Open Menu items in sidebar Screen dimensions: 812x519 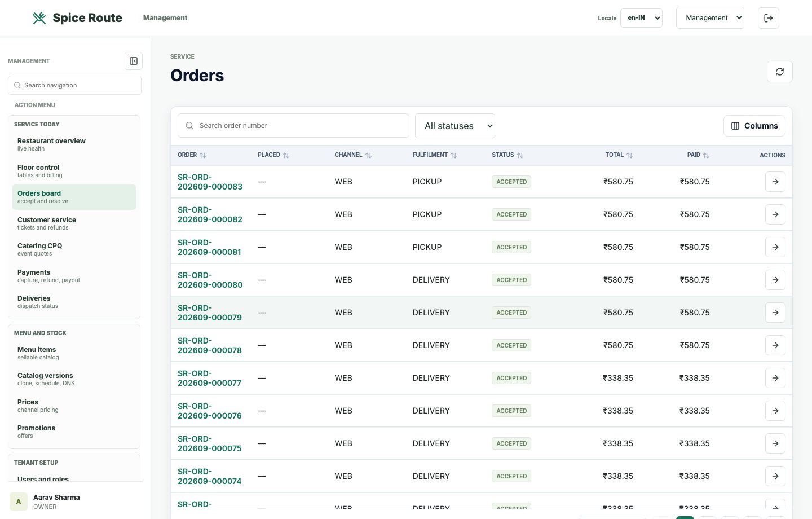tap(74, 353)
